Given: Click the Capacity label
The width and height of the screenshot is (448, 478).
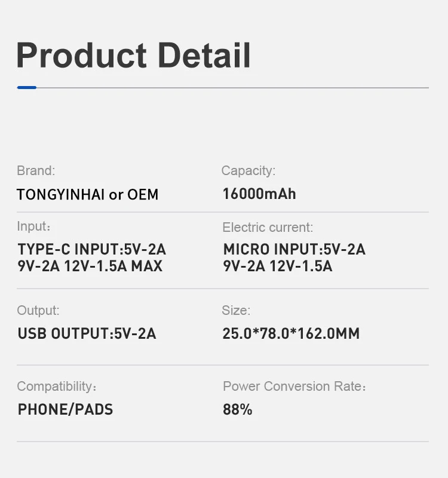Looking at the screenshot, I should [x=248, y=171].
